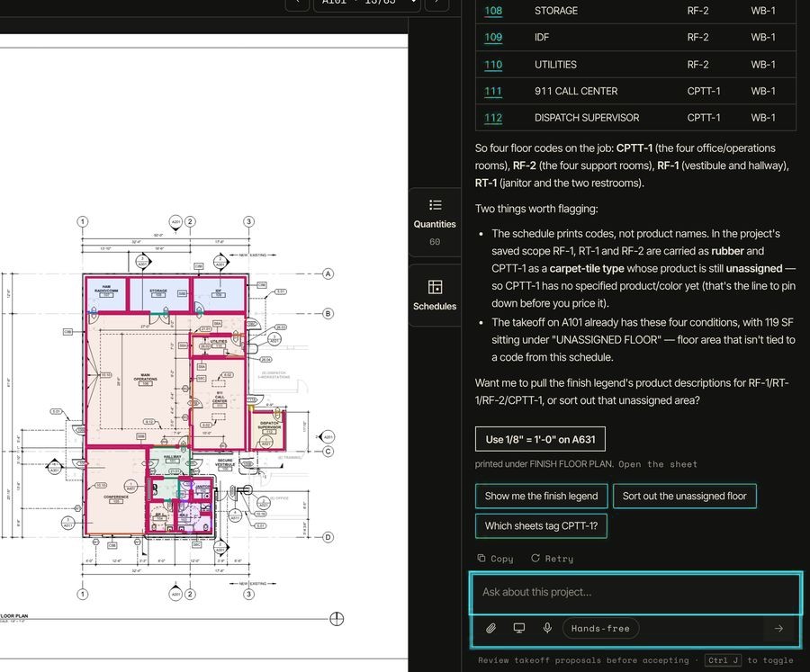810x672 pixels.
Task: Open room 110 link in the schedule
Action: [493, 65]
